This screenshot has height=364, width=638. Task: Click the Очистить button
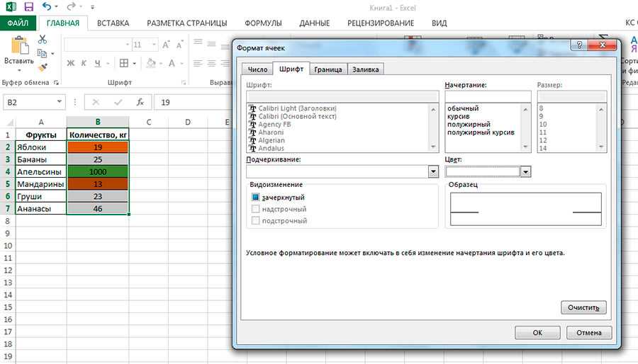(583, 307)
